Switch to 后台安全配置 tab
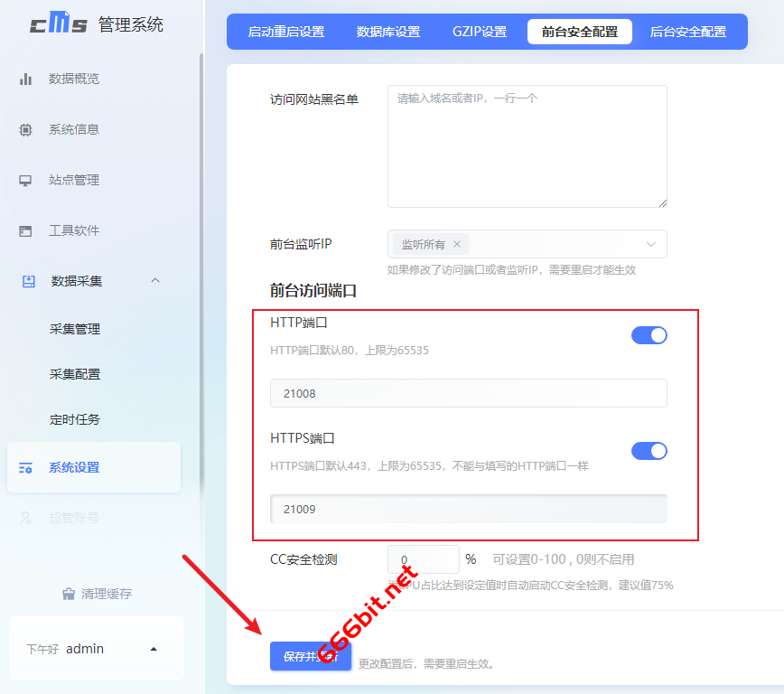 pos(687,32)
